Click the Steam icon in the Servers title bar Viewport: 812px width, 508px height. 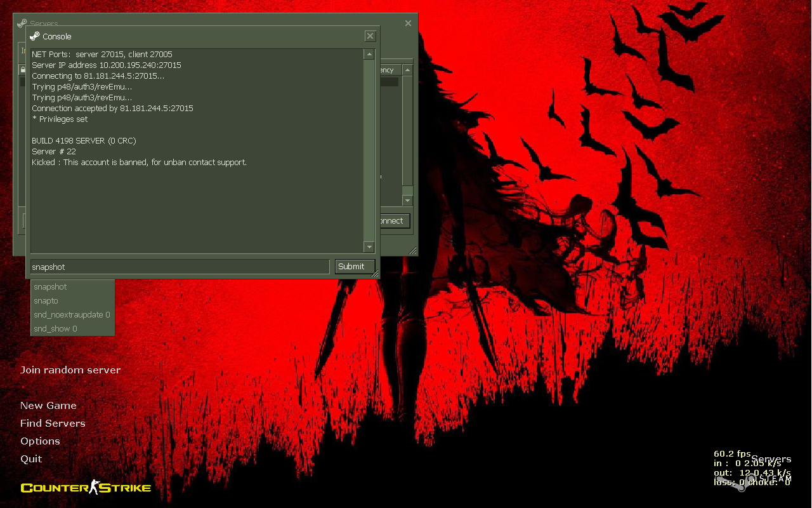tap(22, 23)
